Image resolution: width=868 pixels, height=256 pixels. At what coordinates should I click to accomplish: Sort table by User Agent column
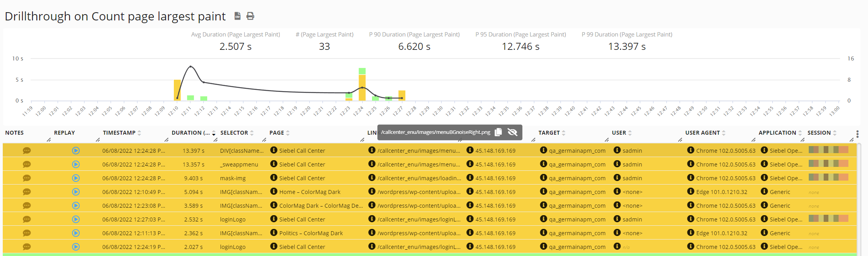point(702,133)
